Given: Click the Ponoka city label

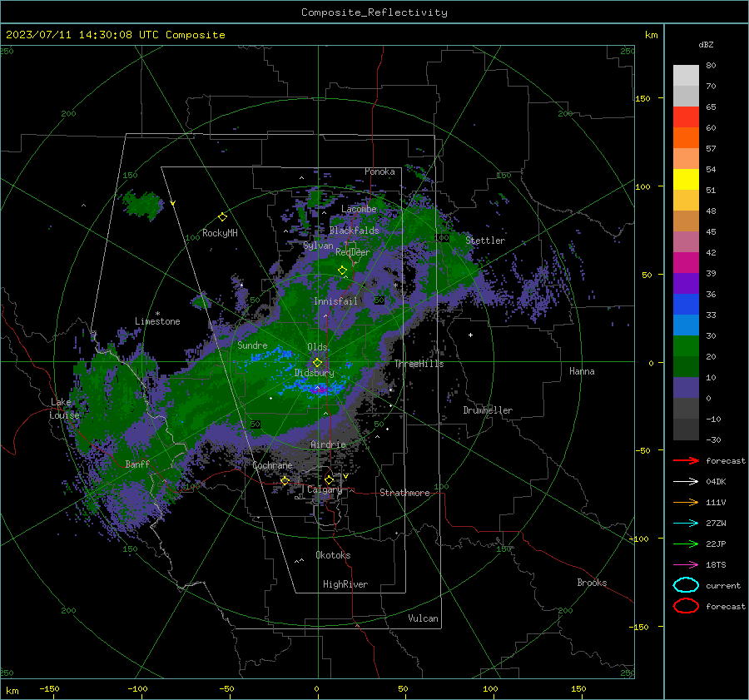Looking at the screenshot, I should click(x=379, y=171).
